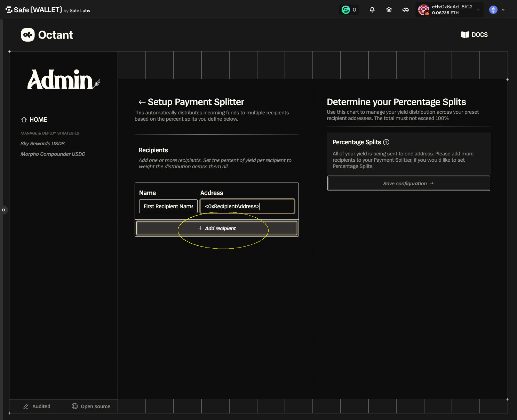This screenshot has width=517, height=420.
Task: Click the Recipients section heading
Action: [x=153, y=150]
